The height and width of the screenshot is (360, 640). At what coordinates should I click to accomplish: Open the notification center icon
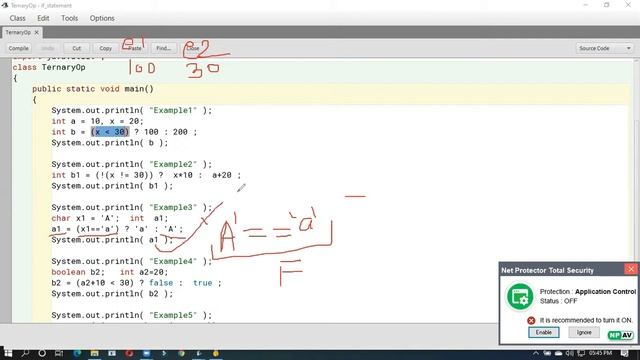point(624,353)
